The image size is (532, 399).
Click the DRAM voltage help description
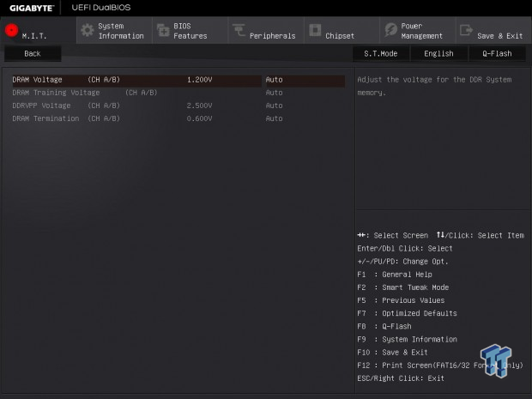click(x=434, y=86)
